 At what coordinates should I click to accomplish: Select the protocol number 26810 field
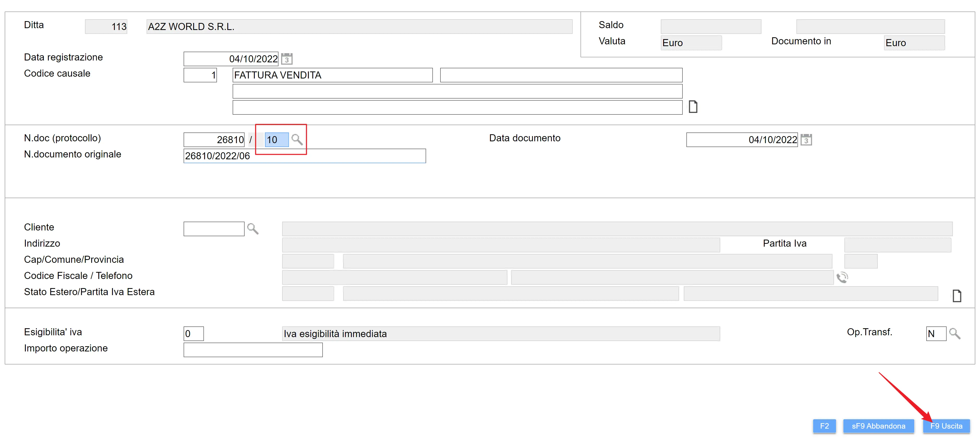pyautogui.click(x=214, y=139)
